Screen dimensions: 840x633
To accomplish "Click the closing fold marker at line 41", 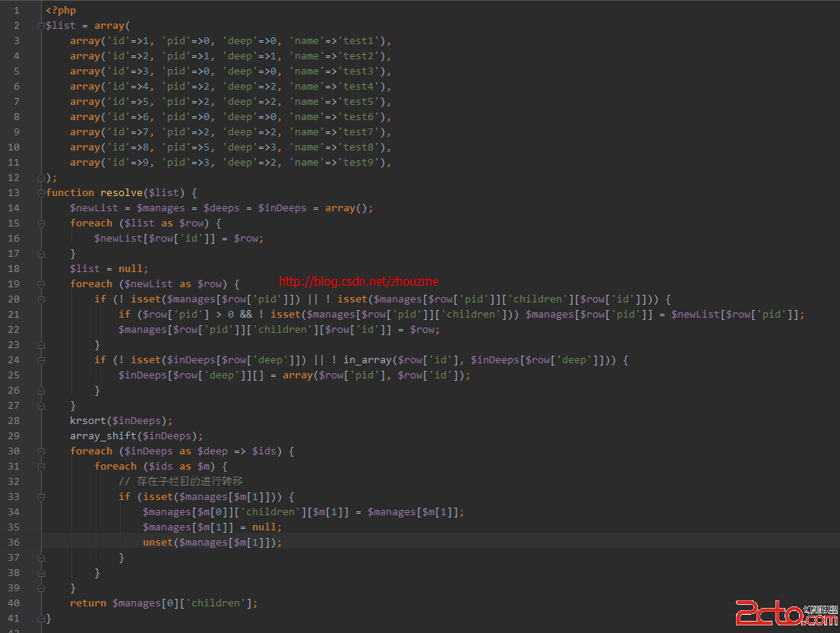I will click(x=41, y=619).
